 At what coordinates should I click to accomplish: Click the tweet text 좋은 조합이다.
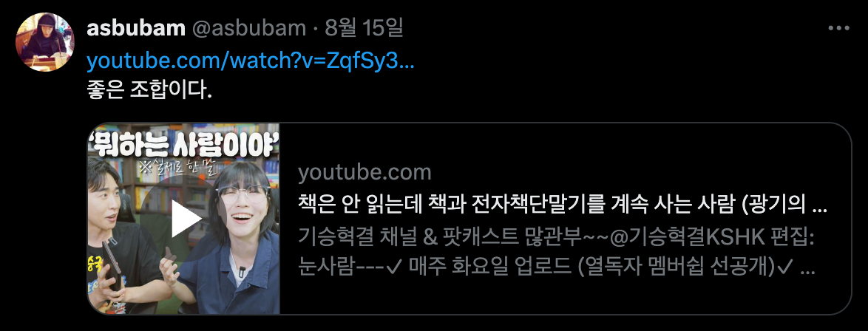pyautogui.click(x=149, y=90)
